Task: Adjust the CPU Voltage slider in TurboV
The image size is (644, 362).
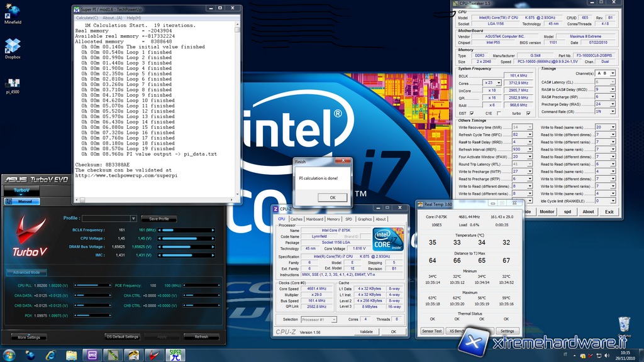Action: click(x=186, y=239)
